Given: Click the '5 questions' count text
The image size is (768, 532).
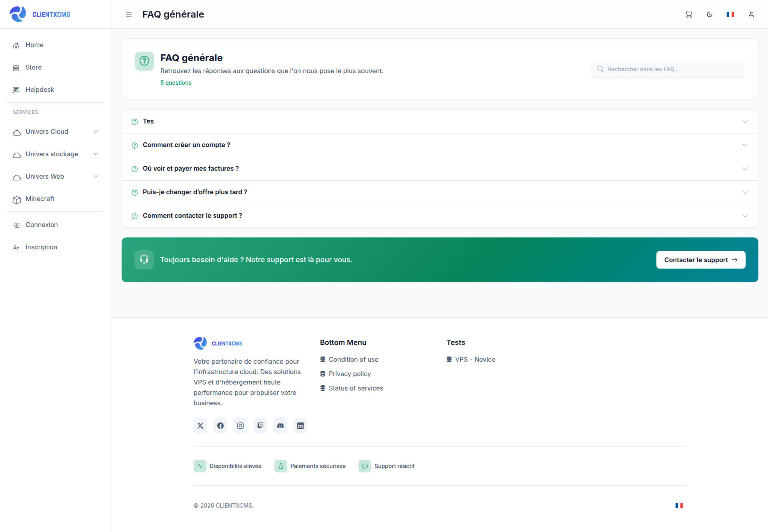Looking at the screenshot, I should coord(176,83).
